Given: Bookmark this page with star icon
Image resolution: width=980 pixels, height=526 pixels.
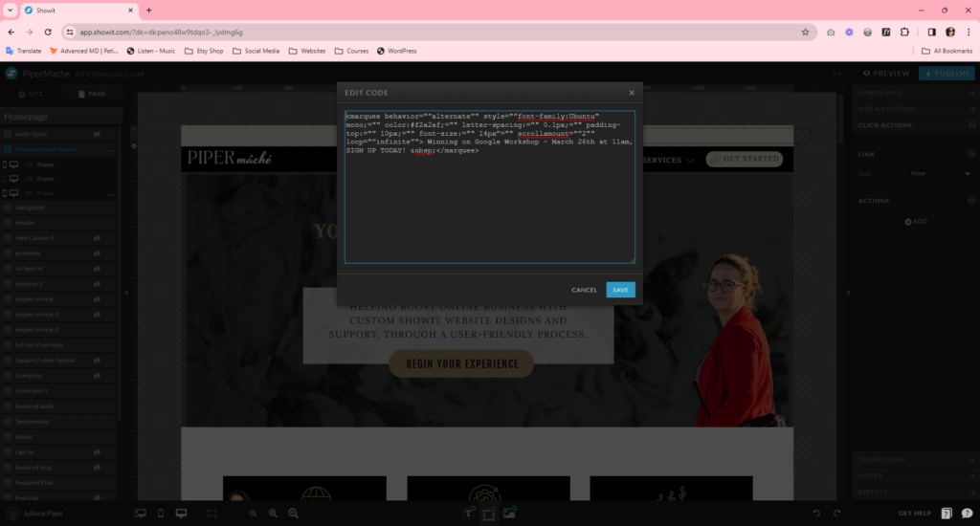Looking at the screenshot, I should coord(805,33).
